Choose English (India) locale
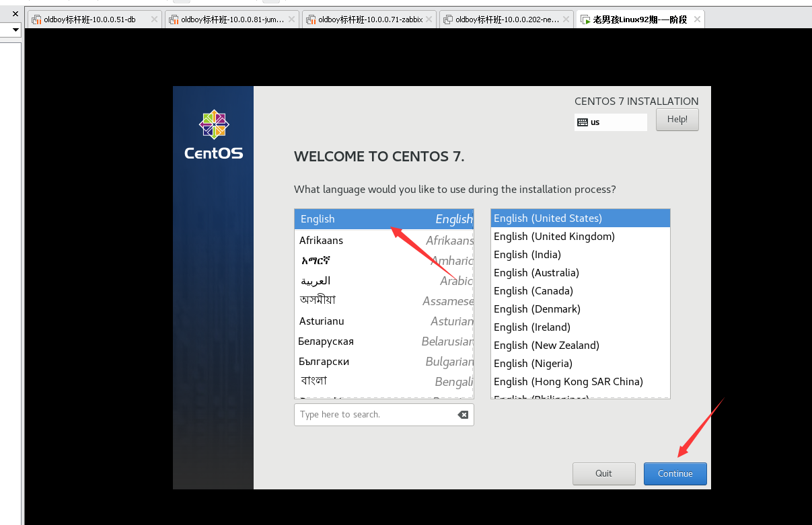This screenshot has width=812, height=525. coord(581,254)
